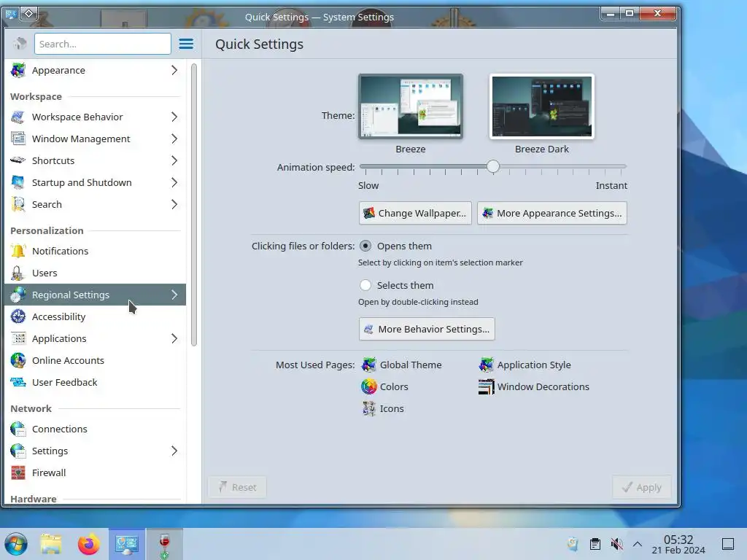Viewport: 747px width, 560px height.
Task: Click the Shortcuts keyboard icon
Action: (x=18, y=160)
